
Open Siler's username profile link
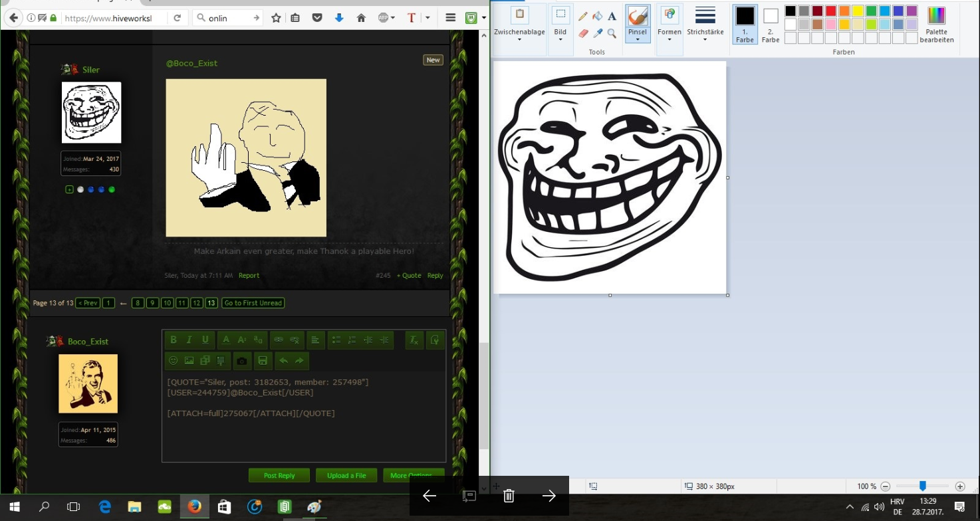pyautogui.click(x=91, y=70)
